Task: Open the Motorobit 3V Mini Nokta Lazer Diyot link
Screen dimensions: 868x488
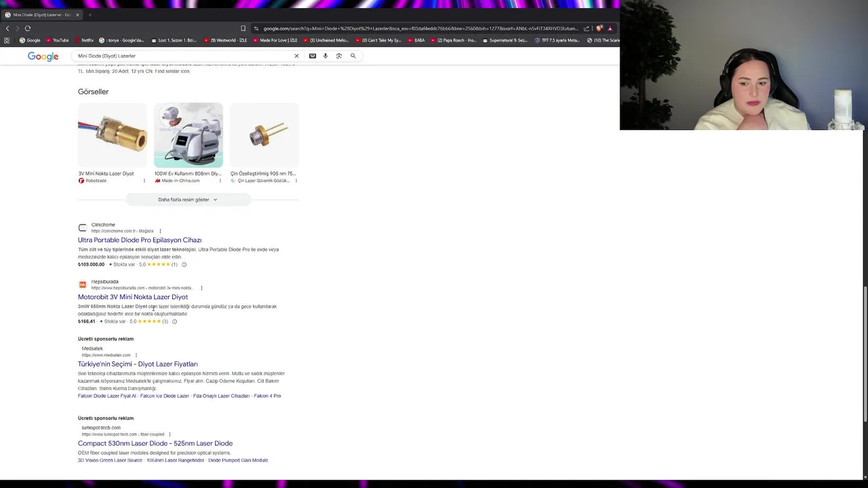Action: (133, 297)
